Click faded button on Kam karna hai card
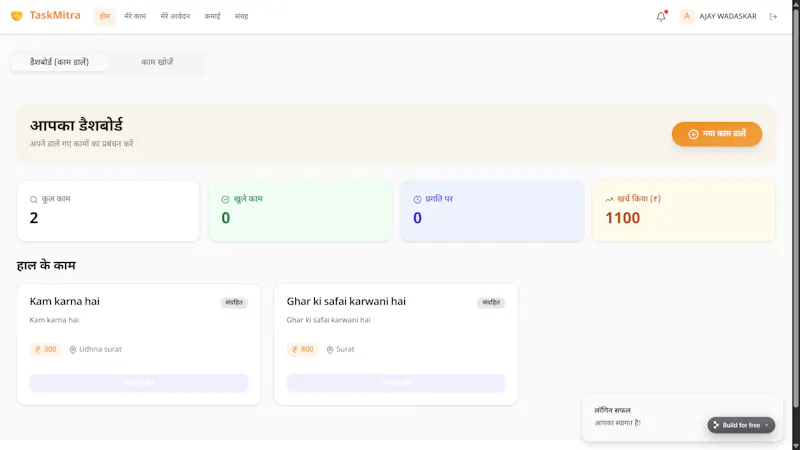 [x=139, y=383]
